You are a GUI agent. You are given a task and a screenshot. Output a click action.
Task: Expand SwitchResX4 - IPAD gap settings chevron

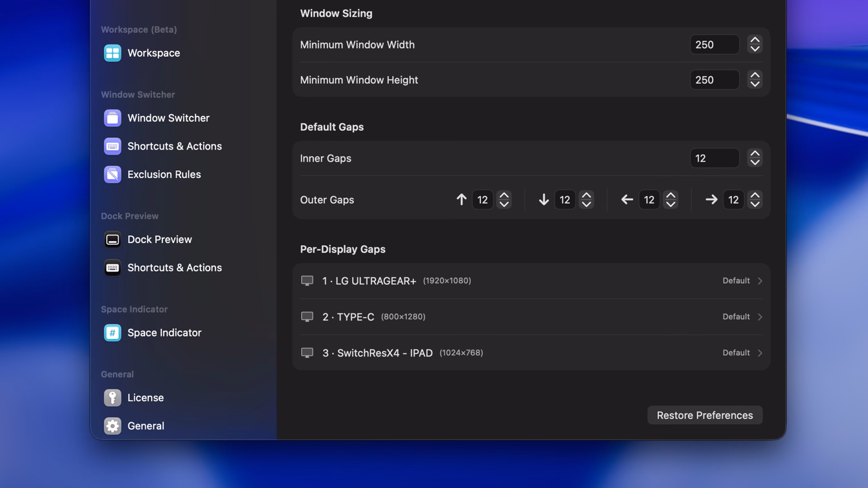pyautogui.click(x=760, y=353)
